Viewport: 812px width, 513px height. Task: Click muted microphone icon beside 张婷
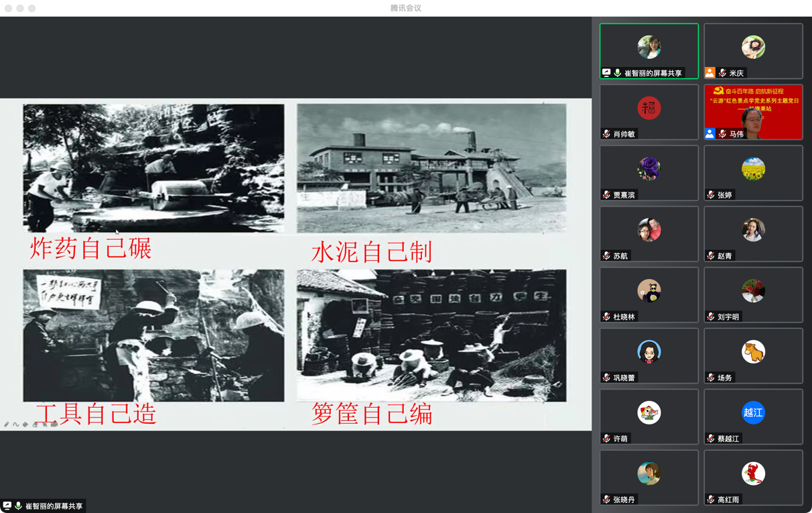pyautogui.click(x=710, y=195)
